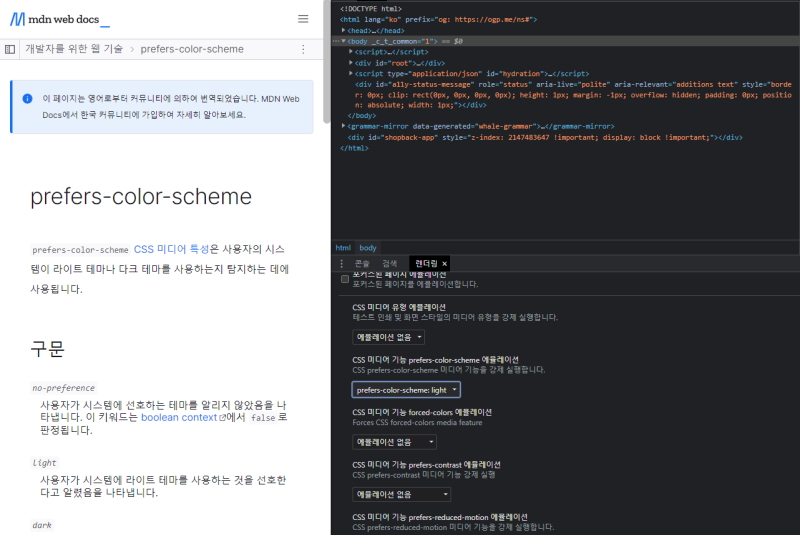This screenshot has width=800, height=535.
Task: Click the MDN web docs logo
Action: pos(60,19)
